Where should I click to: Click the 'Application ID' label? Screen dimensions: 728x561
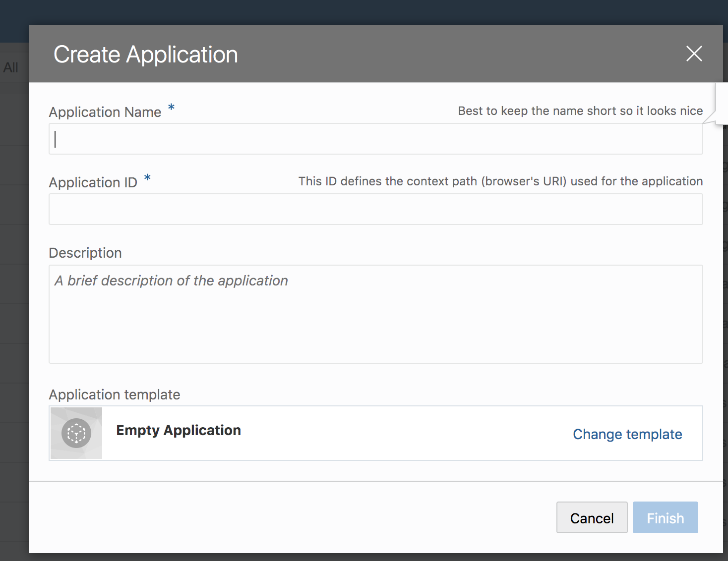tap(93, 182)
